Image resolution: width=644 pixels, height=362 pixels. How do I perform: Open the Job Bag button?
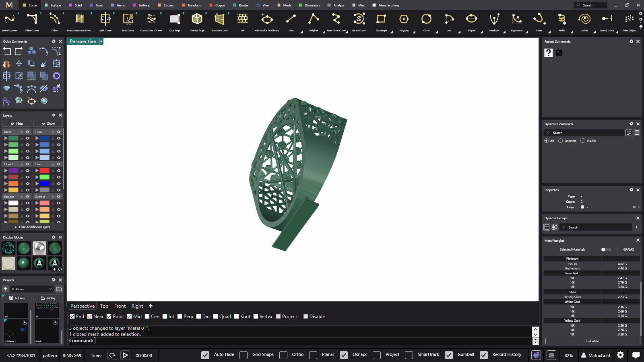click(48, 298)
